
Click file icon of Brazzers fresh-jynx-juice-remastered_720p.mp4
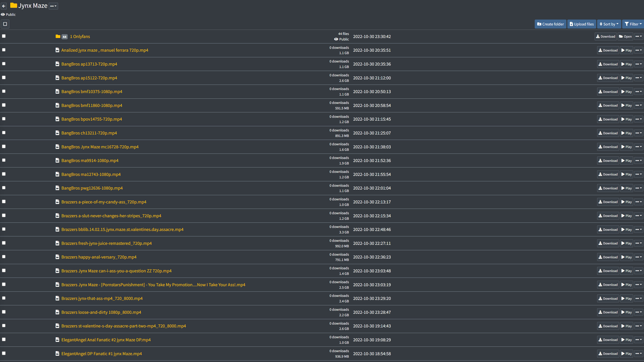pyautogui.click(x=57, y=243)
